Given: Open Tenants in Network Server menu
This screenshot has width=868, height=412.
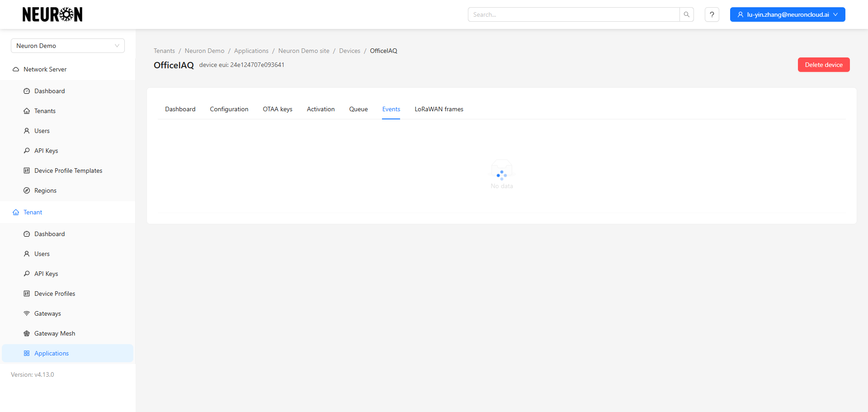Looking at the screenshot, I should pyautogui.click(x=68, y=111).
